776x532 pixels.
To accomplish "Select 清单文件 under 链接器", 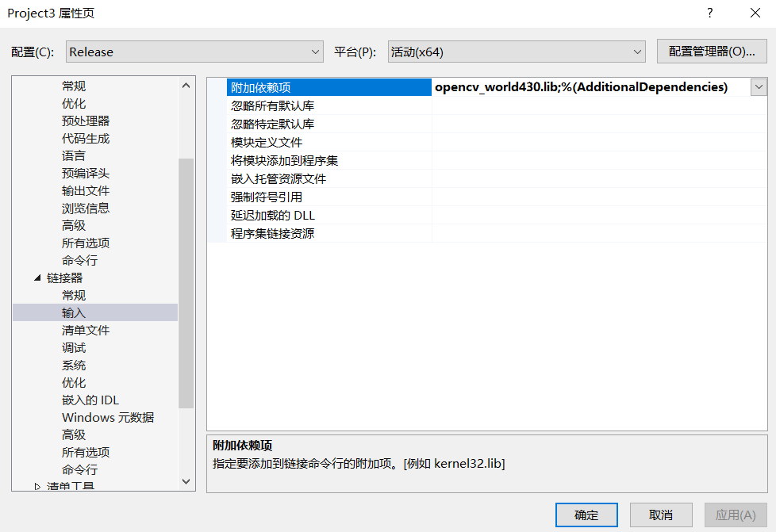I will click(86, 331).
